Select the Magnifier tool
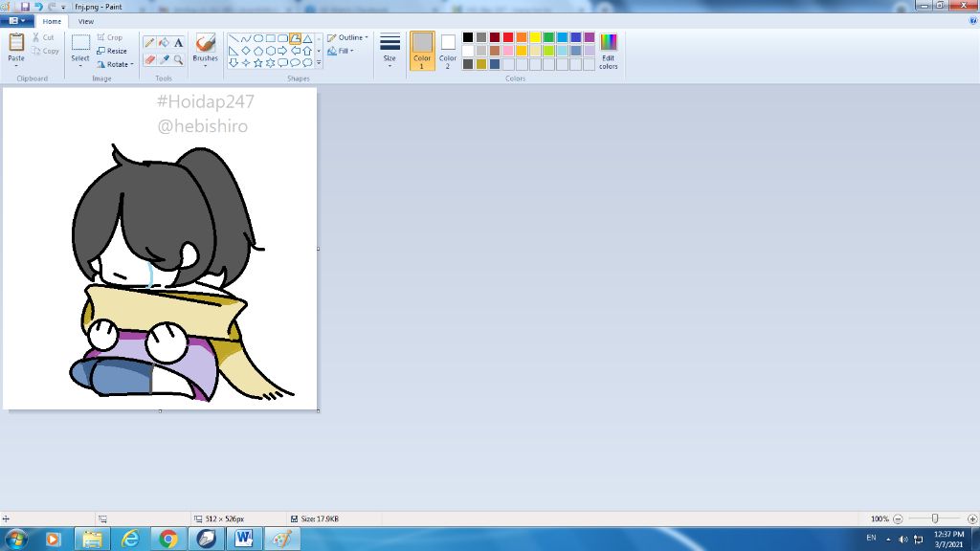The image size is (980, 551). coord(178,59)
